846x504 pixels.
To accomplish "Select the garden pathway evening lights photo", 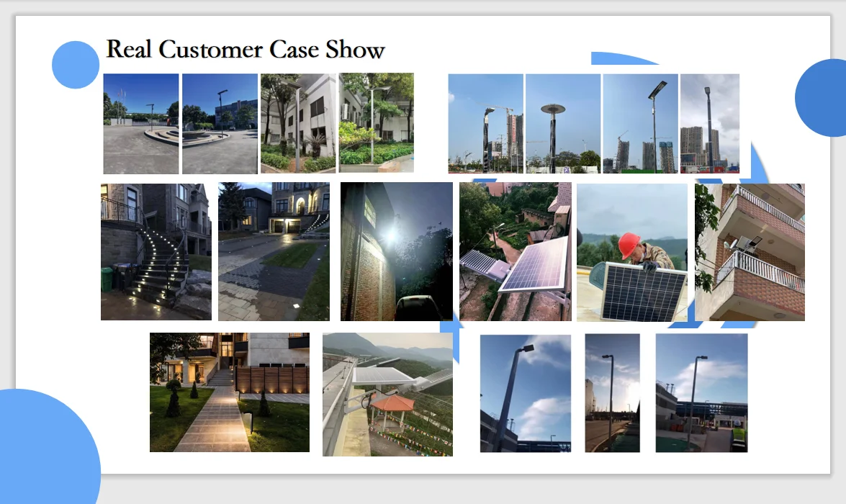I will pos(230,392).
